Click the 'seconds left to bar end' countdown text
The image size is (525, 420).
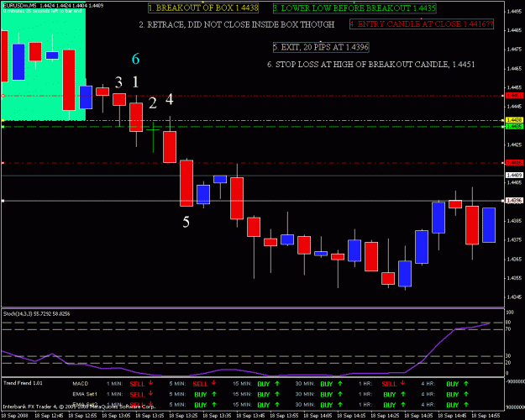[x=43, y=11]
